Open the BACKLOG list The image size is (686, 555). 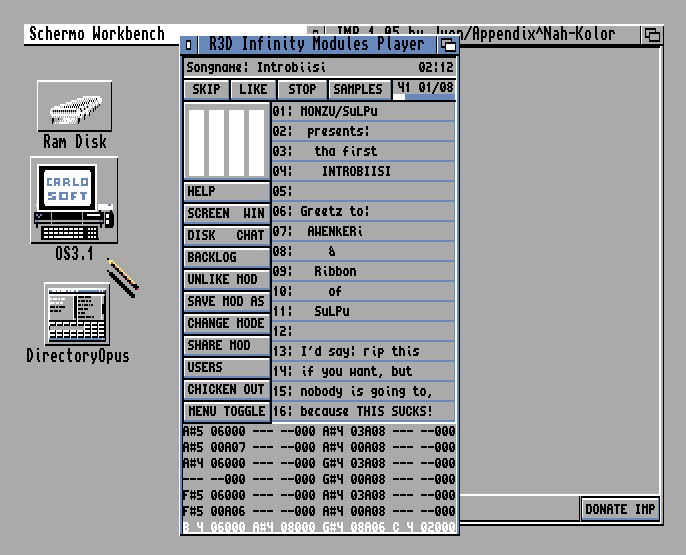coord(227,257)
